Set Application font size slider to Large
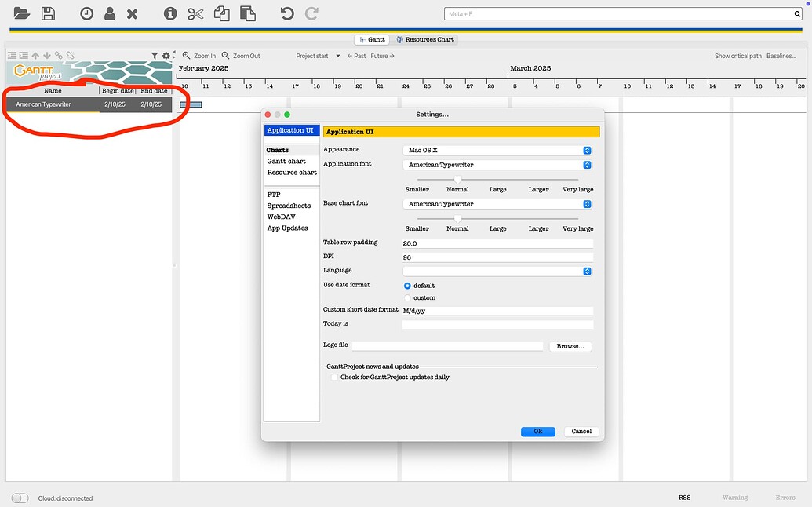This screenshot has width=812, height=507. tap(498, 180)
